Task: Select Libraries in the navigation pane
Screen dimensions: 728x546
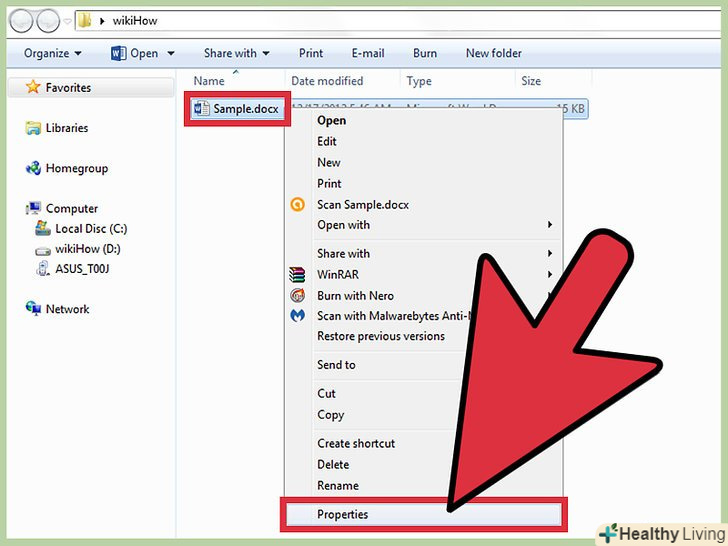Action: (67, 128)
